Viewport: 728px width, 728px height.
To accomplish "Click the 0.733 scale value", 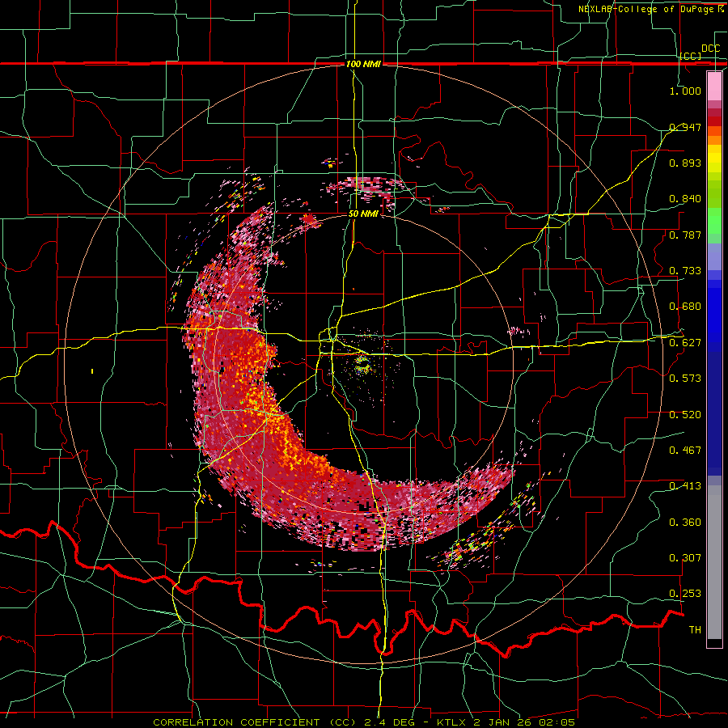I will click(685, 271).
